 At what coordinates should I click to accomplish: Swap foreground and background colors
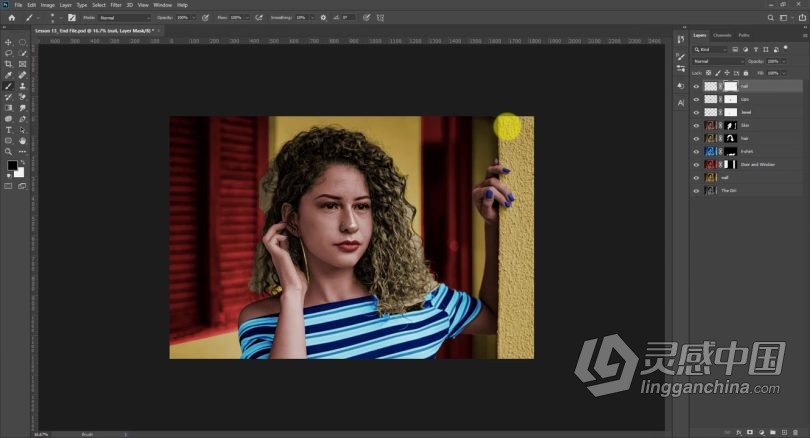22,163
